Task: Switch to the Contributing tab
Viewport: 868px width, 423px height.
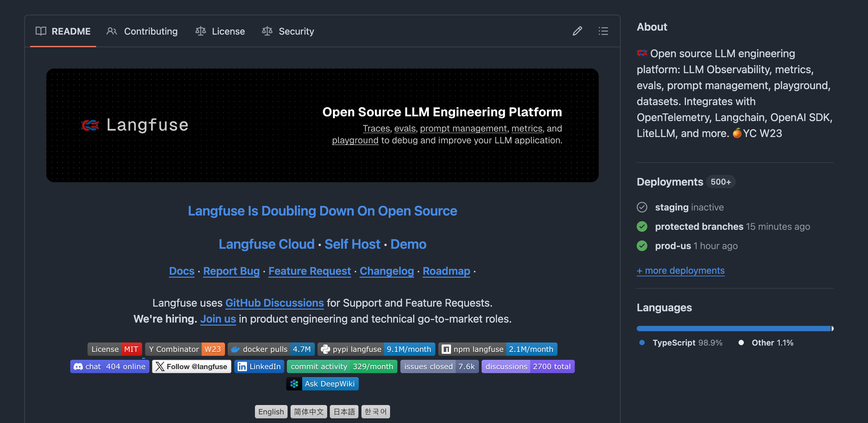Action: pos(142,31)
